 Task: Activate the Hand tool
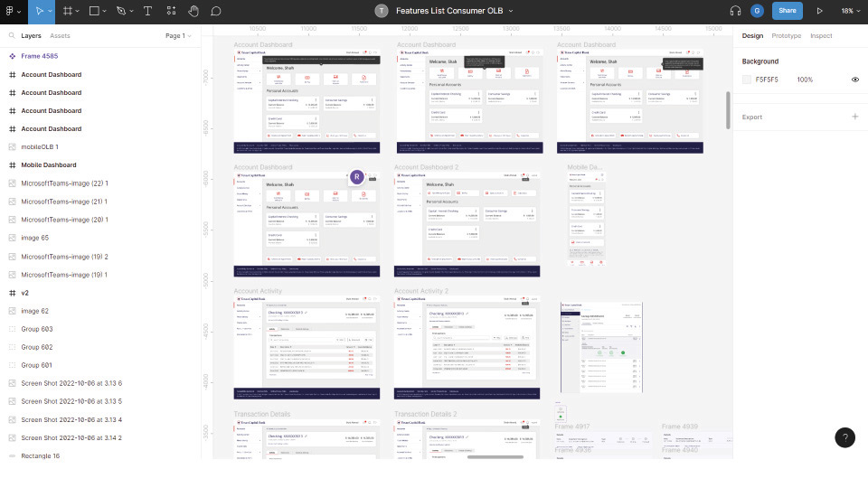click(193, 11)
